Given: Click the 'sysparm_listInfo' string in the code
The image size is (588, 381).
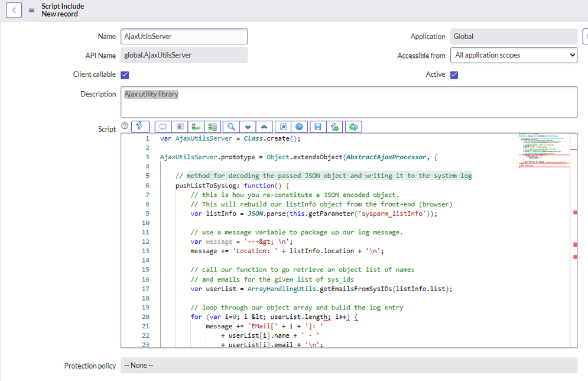Looking at the screenshot, I should [x=391, y=214].
